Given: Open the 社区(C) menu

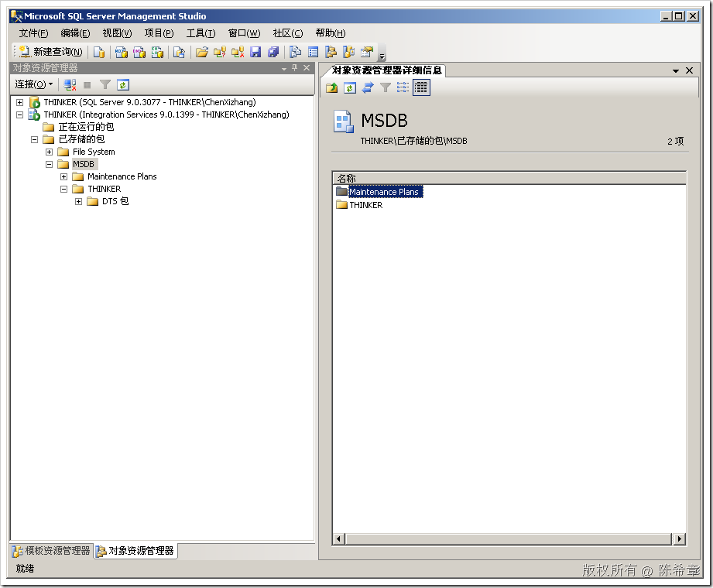Looking at the screenshot, I should [288, 33].
